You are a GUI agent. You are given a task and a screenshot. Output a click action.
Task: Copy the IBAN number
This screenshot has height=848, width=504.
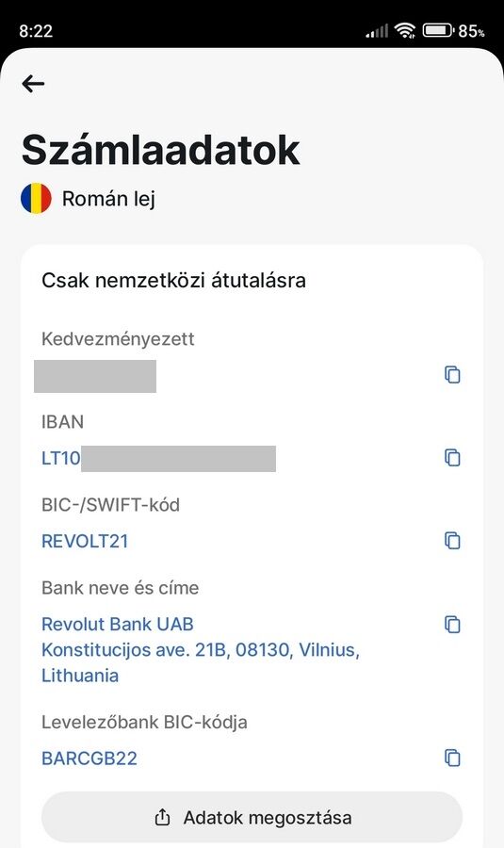pos(452,458)
